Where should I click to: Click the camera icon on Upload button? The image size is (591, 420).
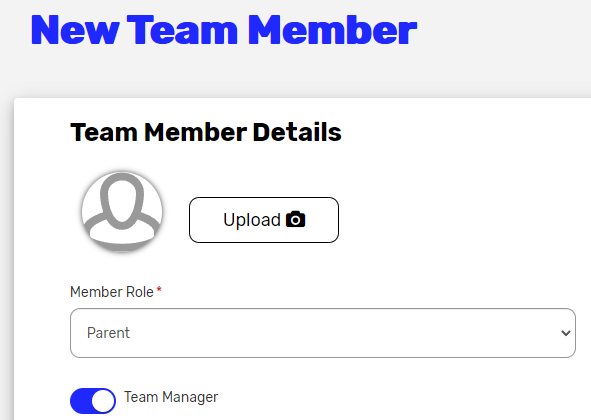[x=296, y=219]
